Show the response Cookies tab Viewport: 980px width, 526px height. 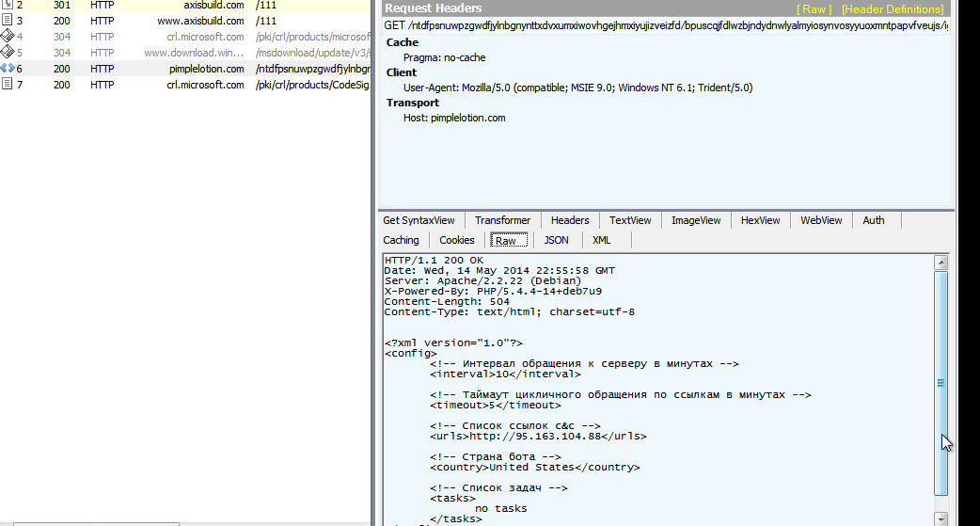tap(457, 240)
